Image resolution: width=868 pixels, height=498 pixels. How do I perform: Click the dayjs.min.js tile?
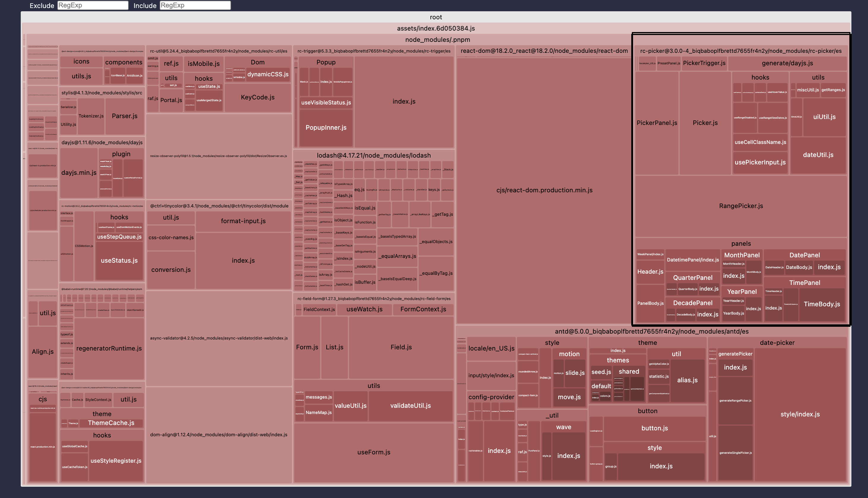(79, 173)
